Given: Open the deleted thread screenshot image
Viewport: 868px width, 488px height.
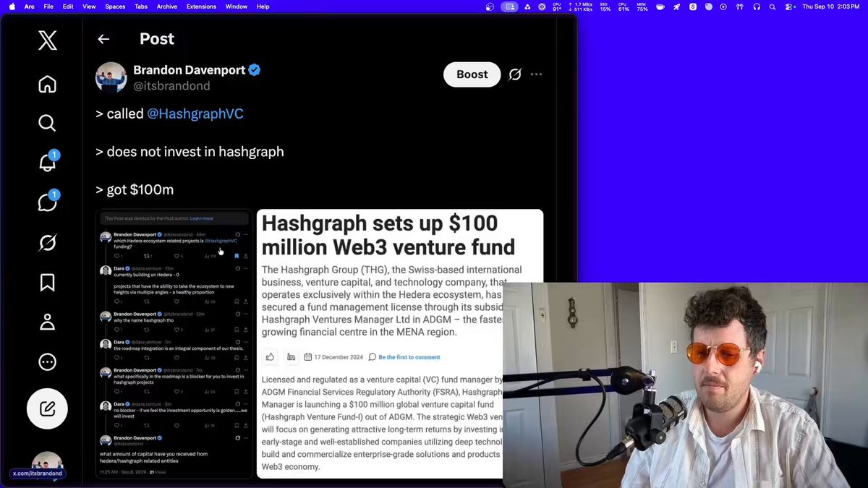Looking at the screenshot, I should coord(174,344).
